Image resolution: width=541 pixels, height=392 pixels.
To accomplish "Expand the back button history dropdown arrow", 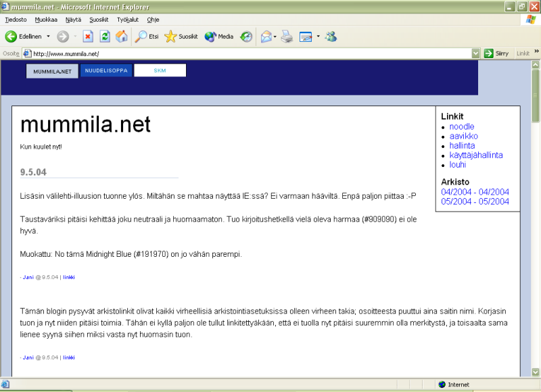I will pos(48,36).
